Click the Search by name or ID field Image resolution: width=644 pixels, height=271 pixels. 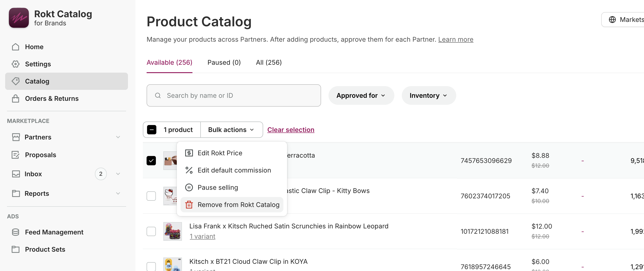coord(234,96)
